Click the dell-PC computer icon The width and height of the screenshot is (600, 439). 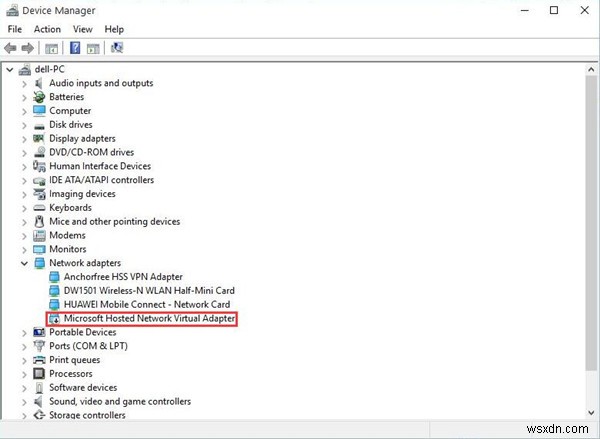tap(25, 69)
